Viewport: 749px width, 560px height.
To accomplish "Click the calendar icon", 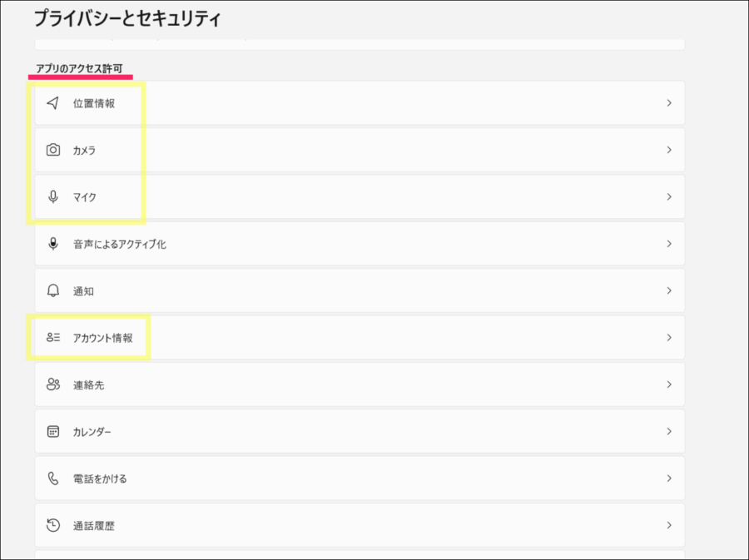I will point(53,432).
